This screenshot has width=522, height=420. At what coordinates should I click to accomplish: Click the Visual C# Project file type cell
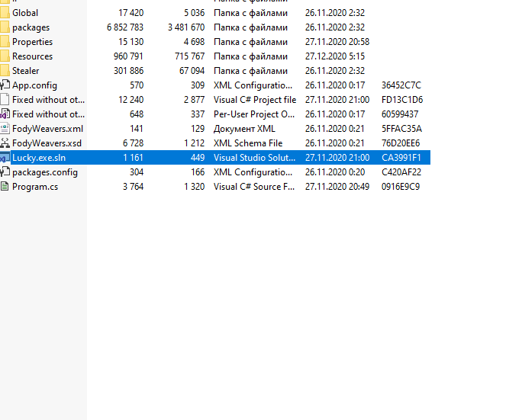coord(254,100)
